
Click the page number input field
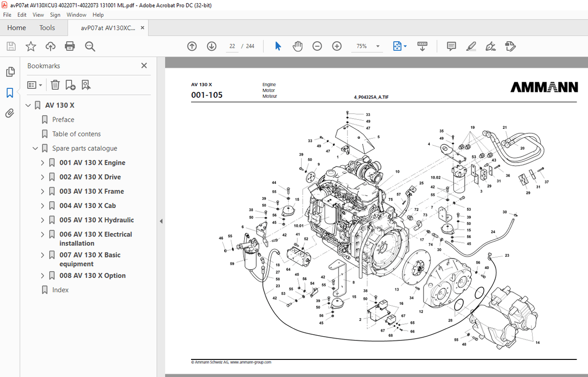coord(232,46)
